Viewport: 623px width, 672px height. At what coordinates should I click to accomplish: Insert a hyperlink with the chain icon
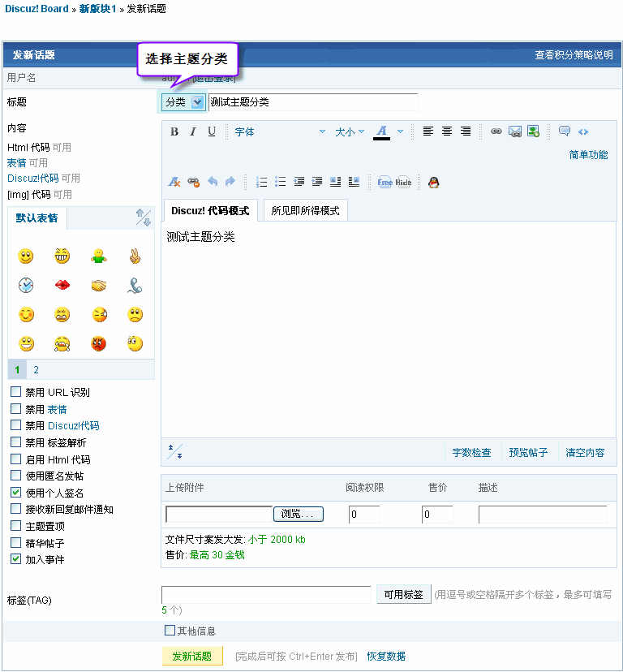point(496,131)
